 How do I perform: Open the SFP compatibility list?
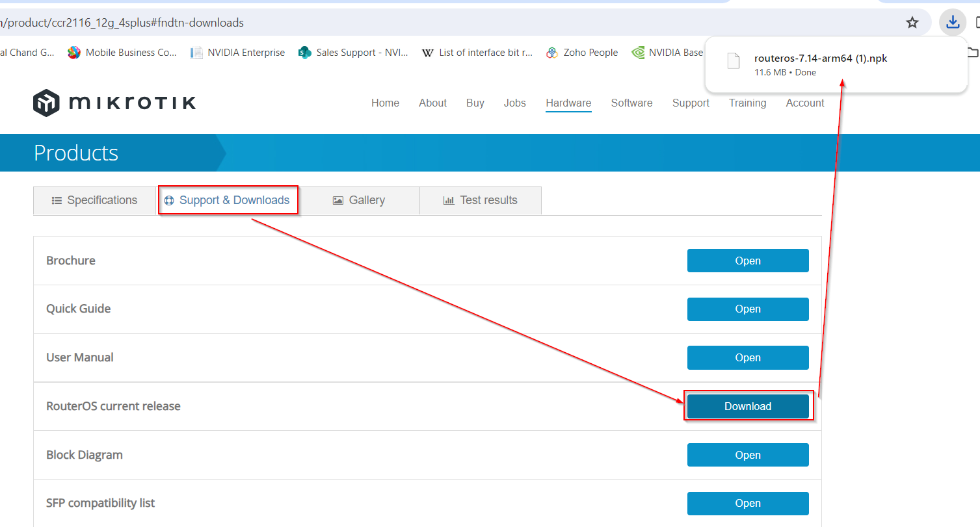748,503
